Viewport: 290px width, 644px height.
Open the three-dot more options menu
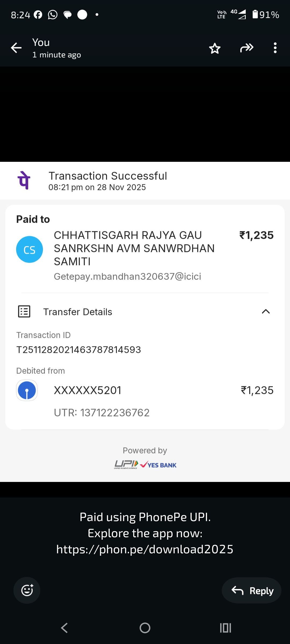click(275, 48)
